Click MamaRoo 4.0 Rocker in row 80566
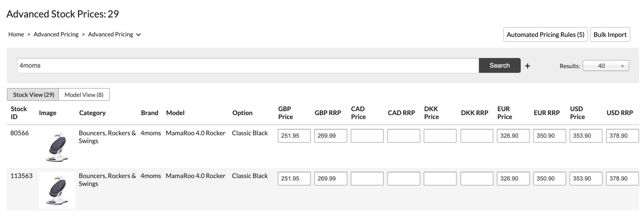 click(196, 133)
